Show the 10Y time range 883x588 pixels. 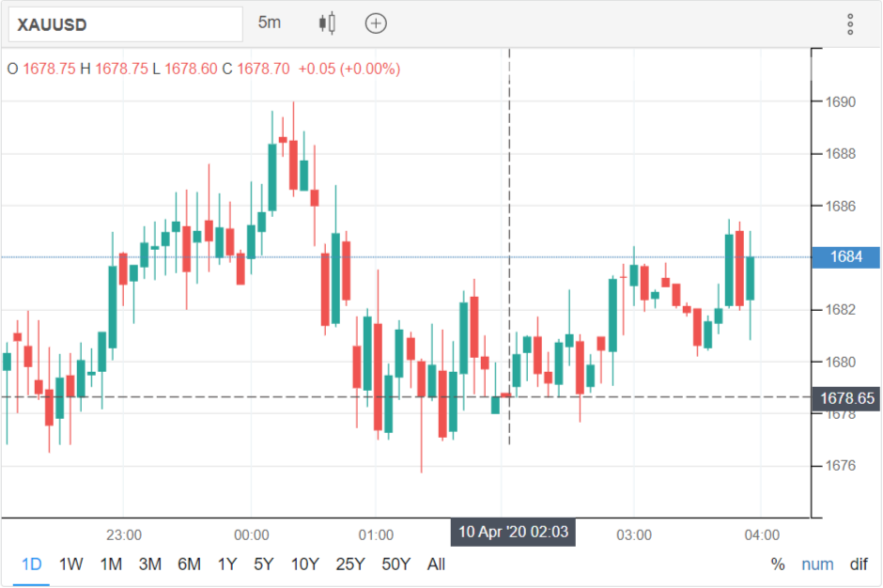click(x=304, y=564)
